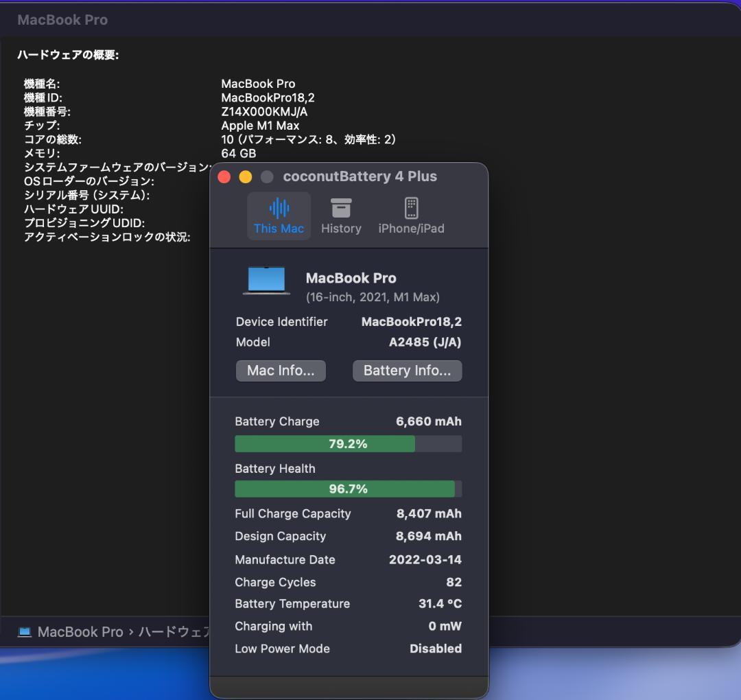Select the Device Identifier MacBookPro18,2 value
This screenshot has height=700, width=741.
click(x=411, y=321)
